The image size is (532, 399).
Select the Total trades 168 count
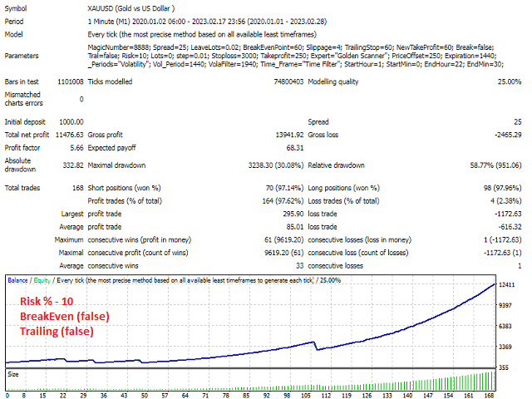point(76,188)
